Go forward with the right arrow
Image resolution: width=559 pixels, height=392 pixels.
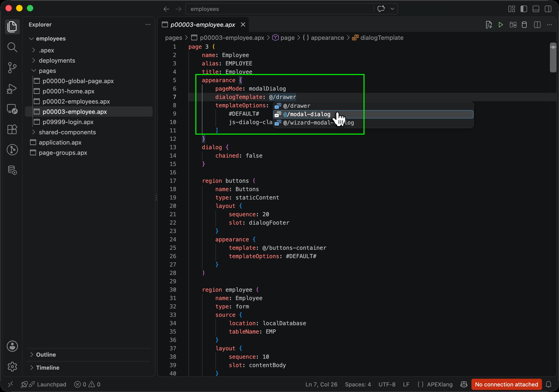[178, 9]
